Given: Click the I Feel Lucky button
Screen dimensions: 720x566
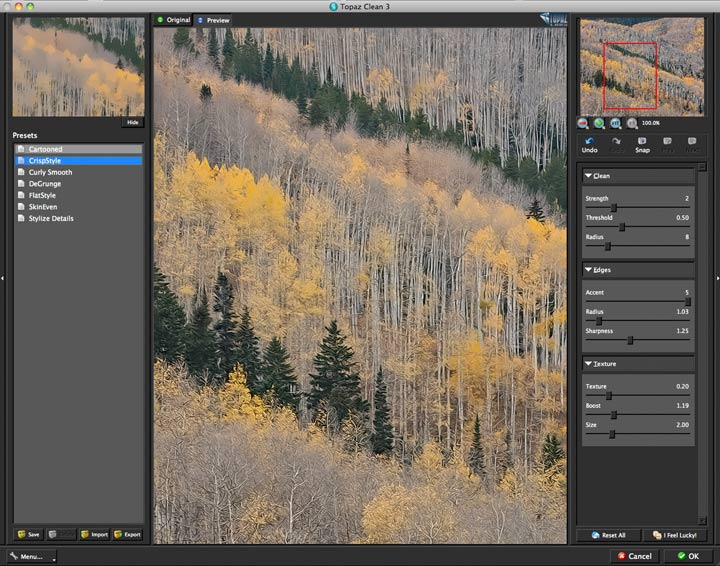Looking at the screenshot, I should (x=675, y=535).
